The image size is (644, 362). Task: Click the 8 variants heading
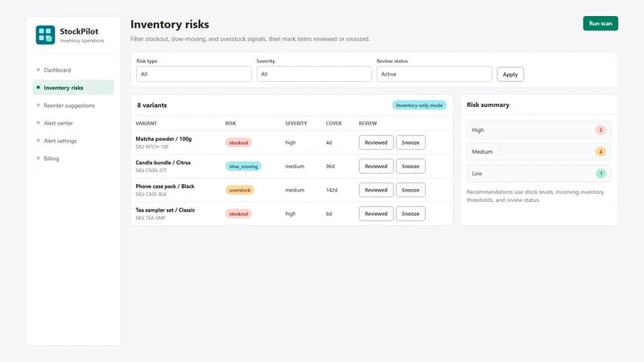pos(152,105)
